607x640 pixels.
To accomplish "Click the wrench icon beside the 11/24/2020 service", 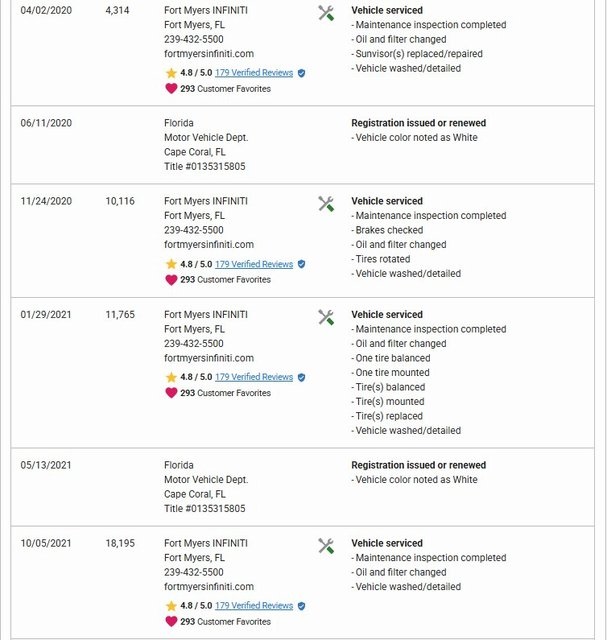I will click(326, 204).
